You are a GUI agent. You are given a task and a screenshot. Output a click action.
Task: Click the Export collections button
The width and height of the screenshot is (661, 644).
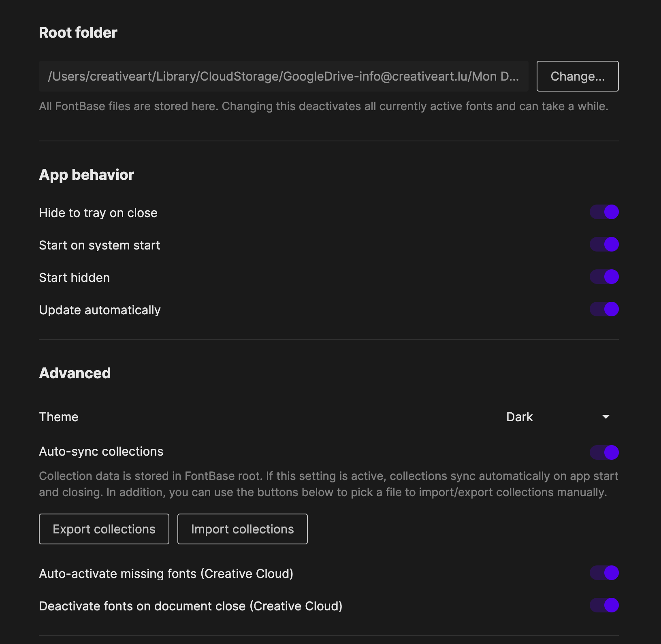(x=104, y=529)
